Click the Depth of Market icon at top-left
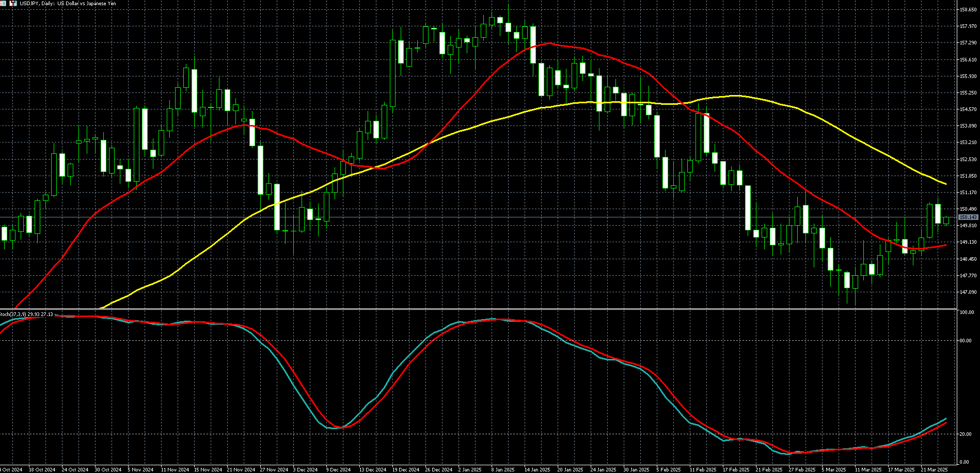The width and height of the screenshot is (980, 473). tap(3, 4)
